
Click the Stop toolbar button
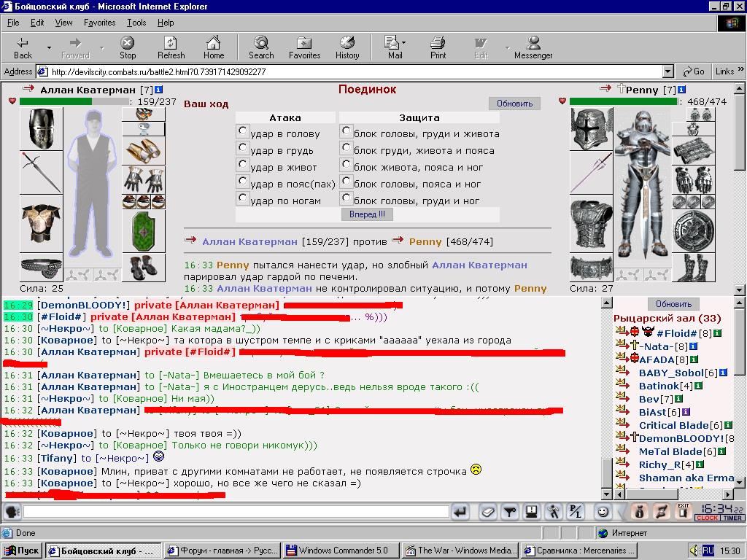click(x=127, y=47)
